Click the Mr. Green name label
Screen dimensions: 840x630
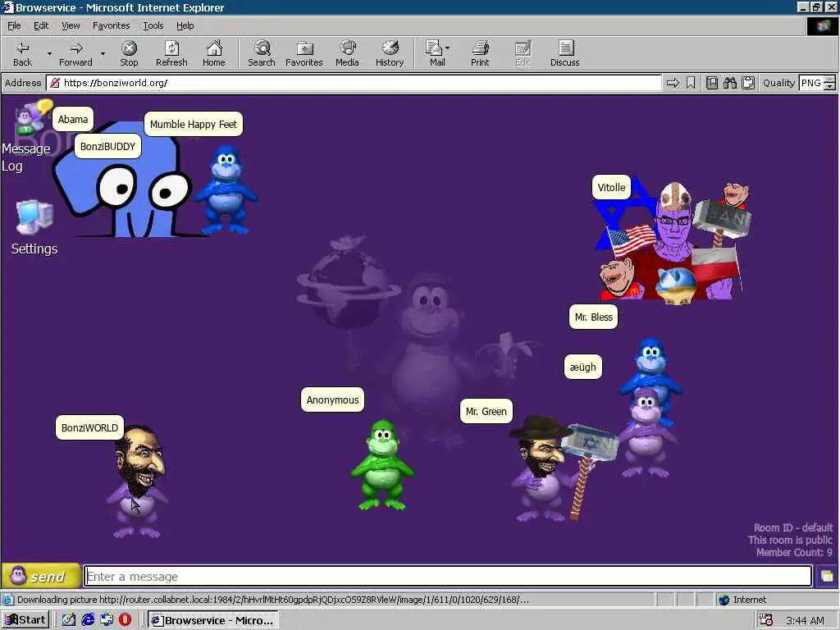click(486, 411)
